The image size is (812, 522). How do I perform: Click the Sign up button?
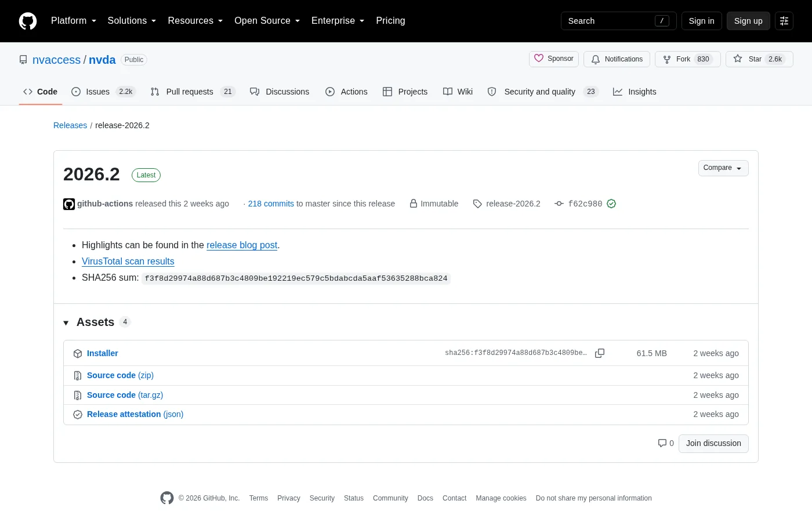point(748,21)
